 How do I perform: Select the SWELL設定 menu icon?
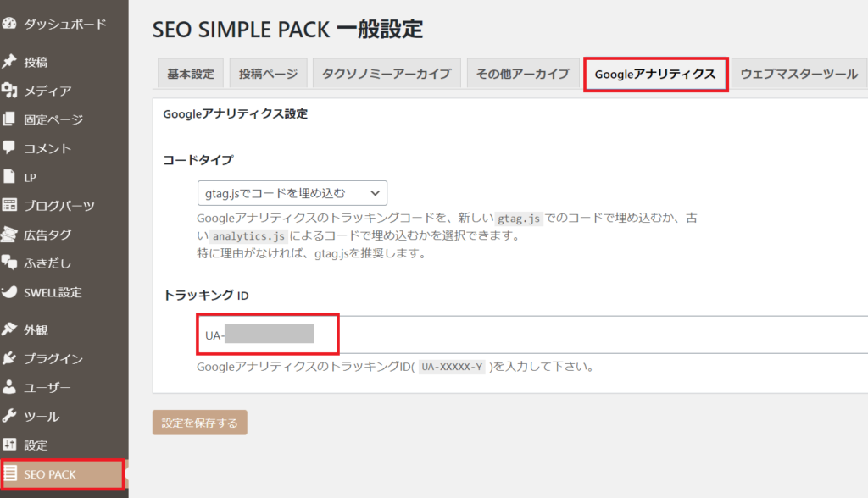click(x=8, y=291)
